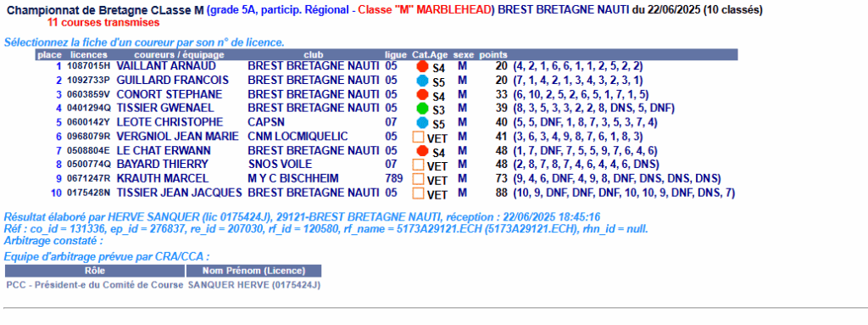Screen dimensions: 868x325
Task: Click the 'coureurs / équipage' column header
Action: [x=179, y=54]
